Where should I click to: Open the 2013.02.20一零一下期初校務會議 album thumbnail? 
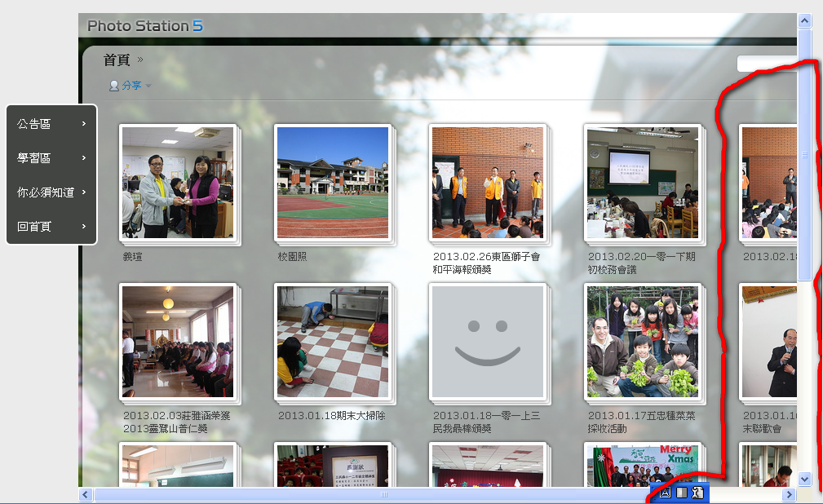(x=643, y=183)
